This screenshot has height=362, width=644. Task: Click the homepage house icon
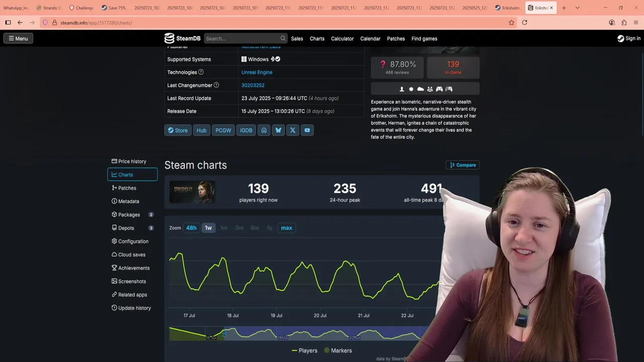pos(264,130)
